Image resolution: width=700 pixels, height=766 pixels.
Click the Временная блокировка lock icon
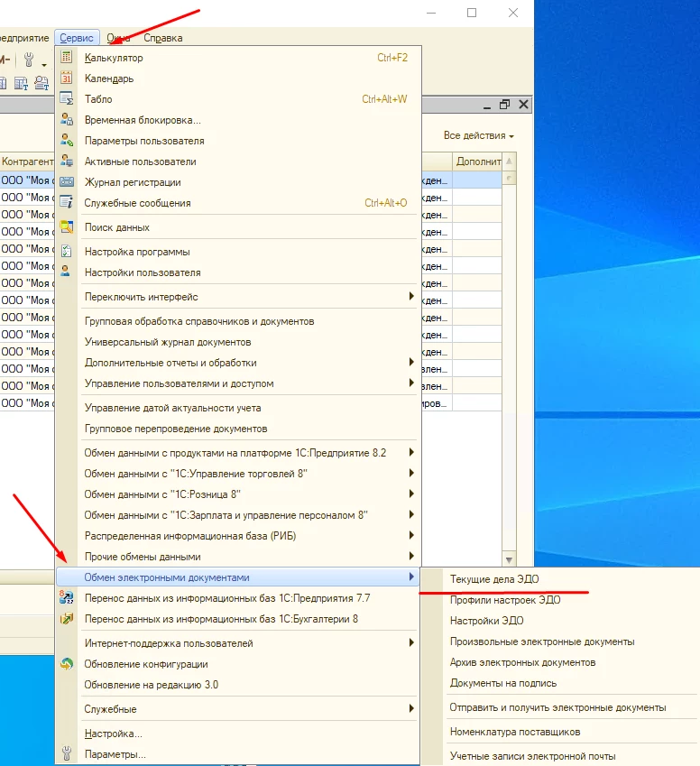[x=66, y=120]
